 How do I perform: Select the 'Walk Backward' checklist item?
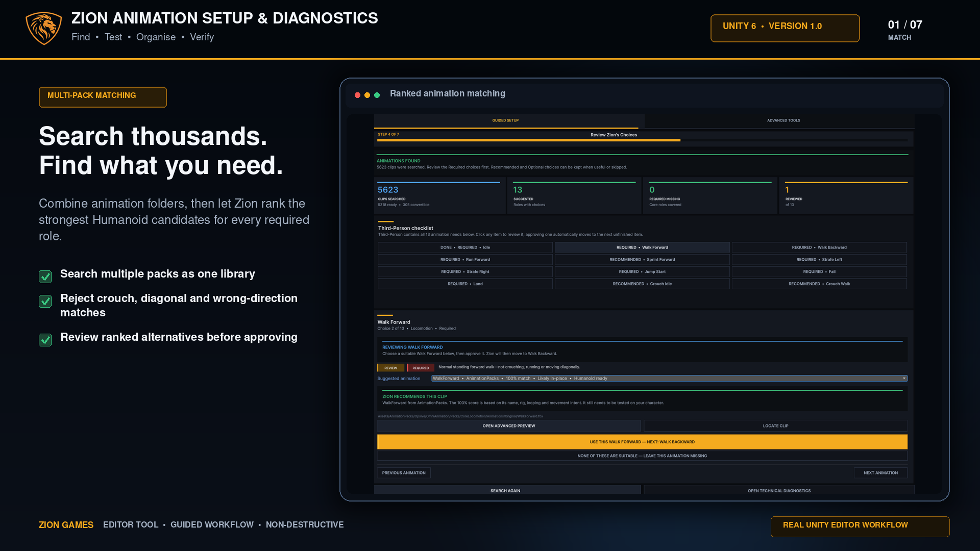point(819,247)
